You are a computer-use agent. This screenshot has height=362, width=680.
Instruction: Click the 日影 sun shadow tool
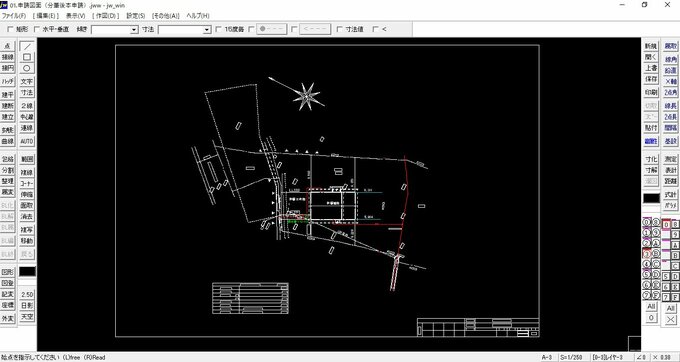pyautogui.click(x=27, y=306)
